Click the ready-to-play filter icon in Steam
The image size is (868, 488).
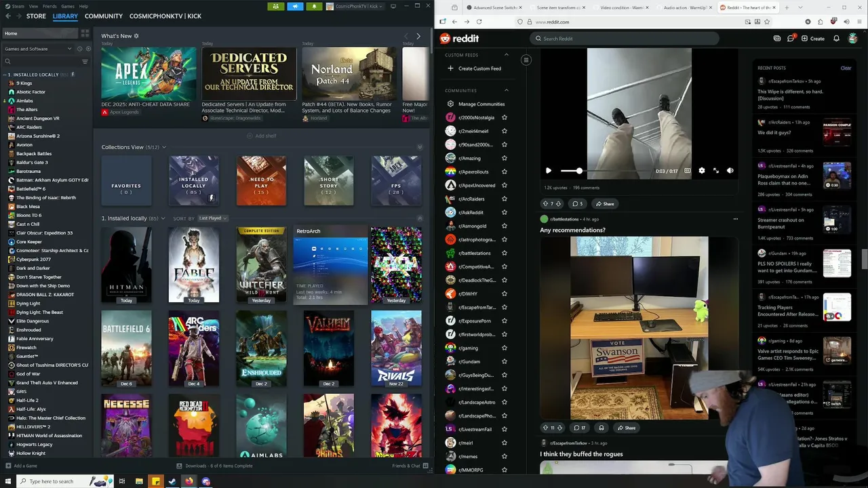87,49
